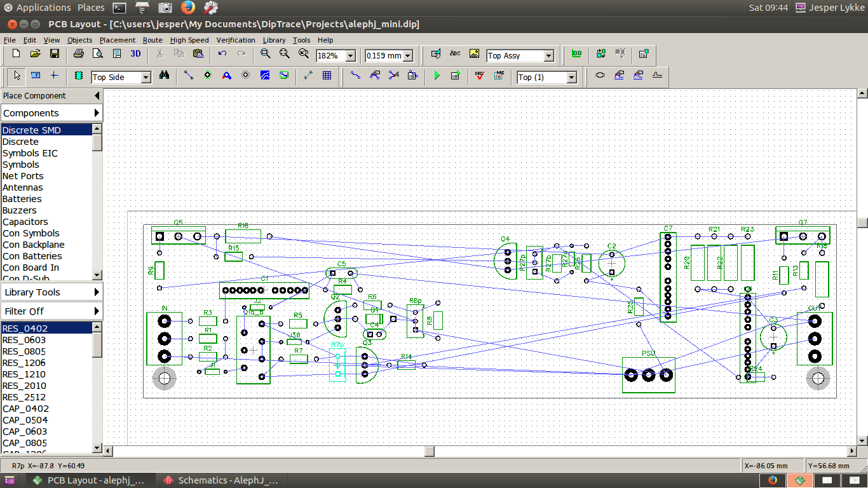Click the Zoom In magnifier
The image size is (868, 488).
[x=266, y=55]
